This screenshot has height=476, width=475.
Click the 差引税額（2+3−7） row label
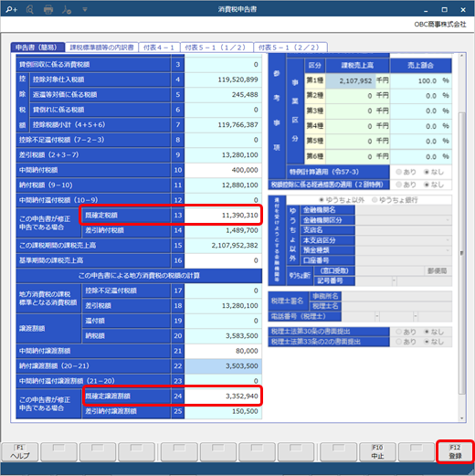point(93,154)
